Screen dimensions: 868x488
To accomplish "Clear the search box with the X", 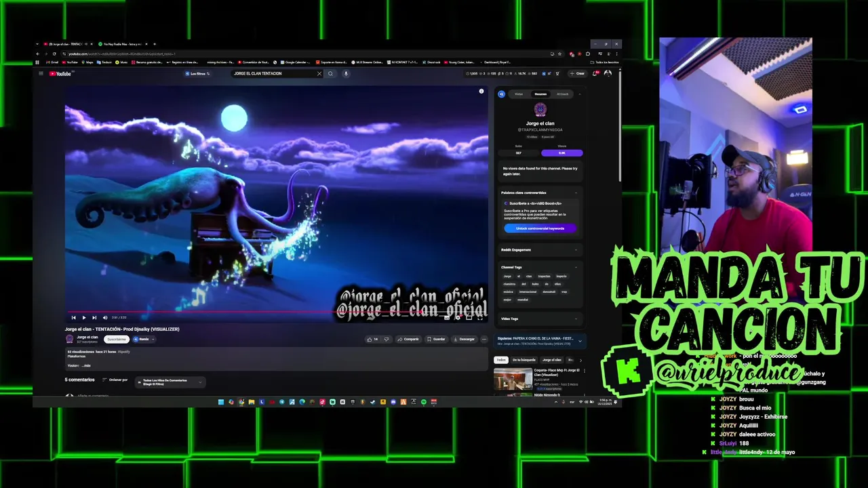I will tap(319, 73).
